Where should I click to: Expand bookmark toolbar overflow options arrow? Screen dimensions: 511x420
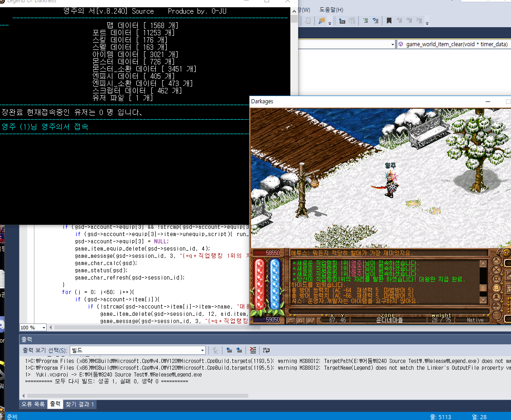tap(427, 23)
